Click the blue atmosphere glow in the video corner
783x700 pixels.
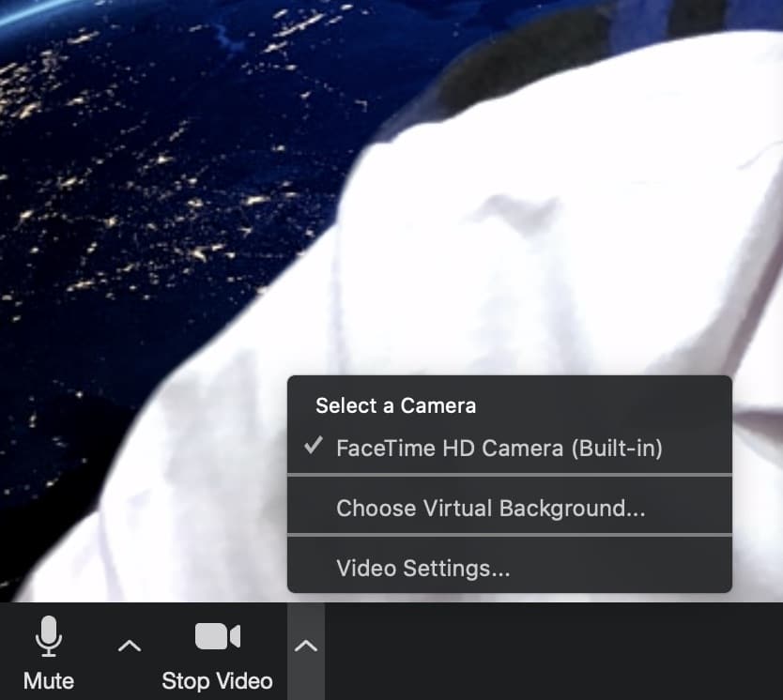coord(38,11)
